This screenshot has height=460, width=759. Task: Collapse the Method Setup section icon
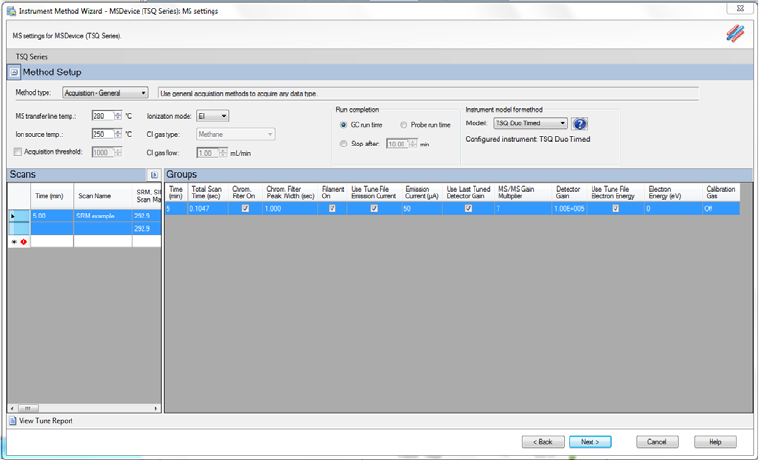click(14, 73)
